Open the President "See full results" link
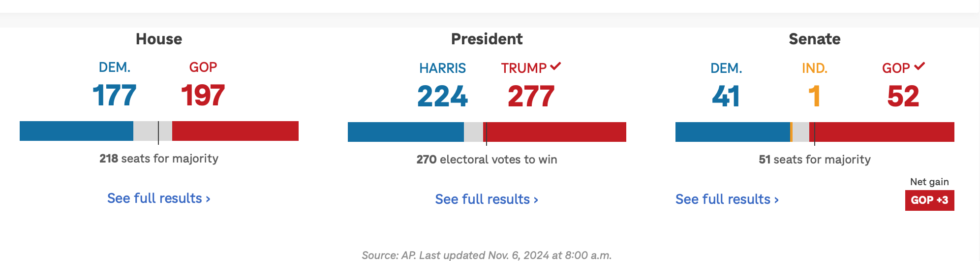The height and width of the screenshot is (261, 980). click(487, 199)
